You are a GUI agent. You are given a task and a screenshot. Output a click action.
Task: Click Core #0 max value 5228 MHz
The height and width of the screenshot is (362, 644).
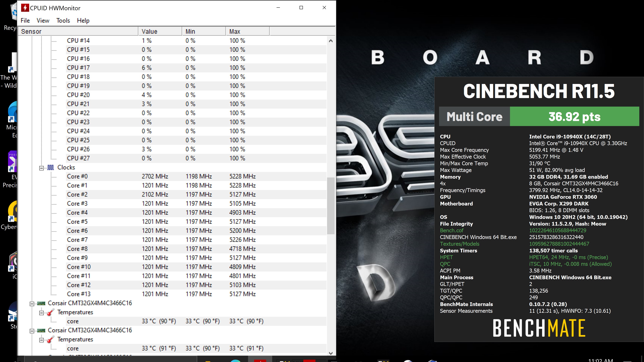point(243,176)
